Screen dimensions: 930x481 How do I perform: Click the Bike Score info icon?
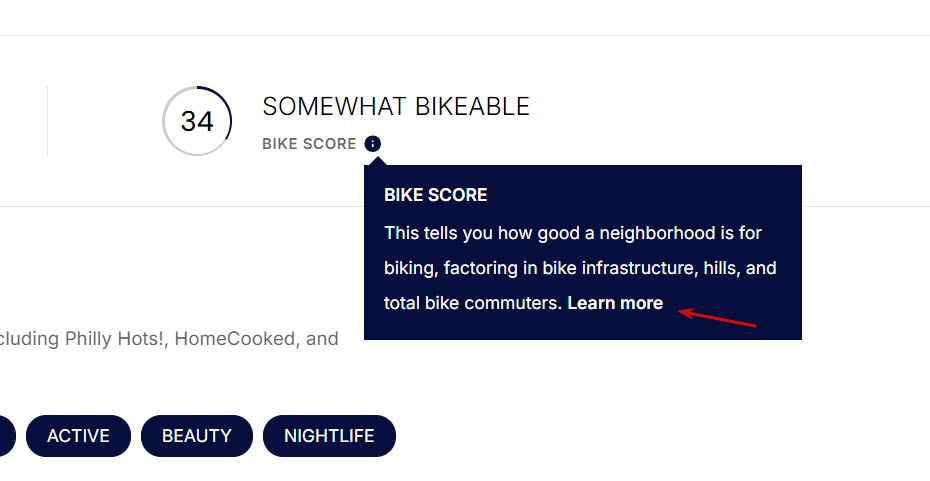click(373, 144)
